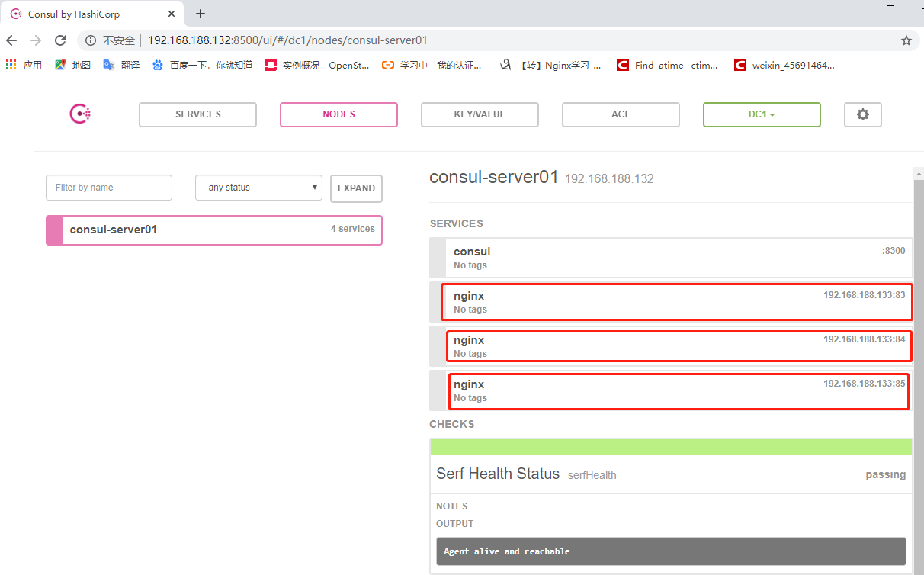Focus the Filter by name field
924x575 pixels.
click(109, 188)
